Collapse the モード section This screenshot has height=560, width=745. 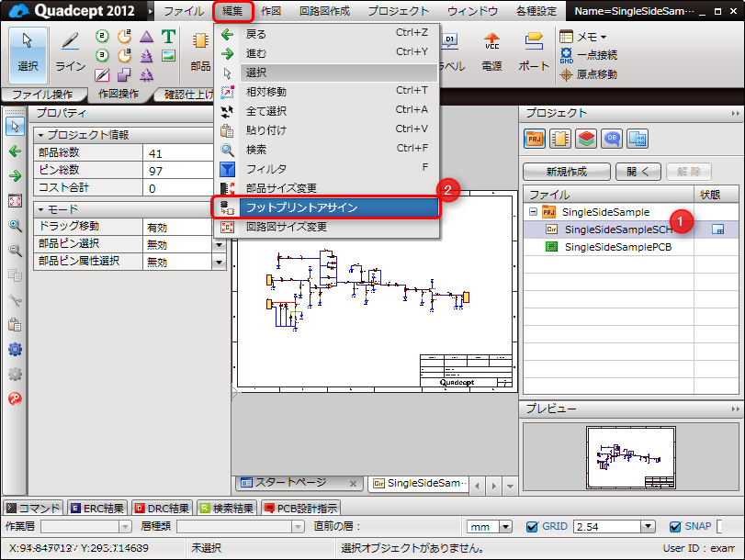pos(40,209)
